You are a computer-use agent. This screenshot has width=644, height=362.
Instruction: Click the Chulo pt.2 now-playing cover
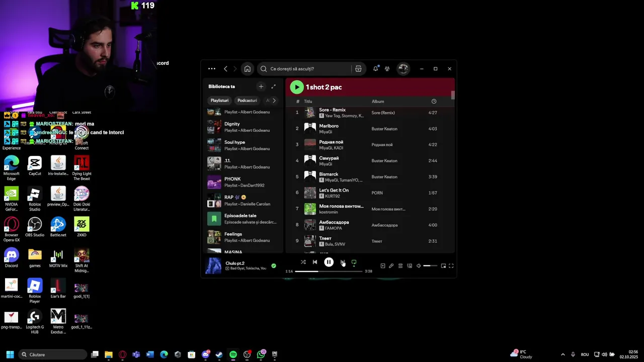pyautogui.click(x=213, y=265)
